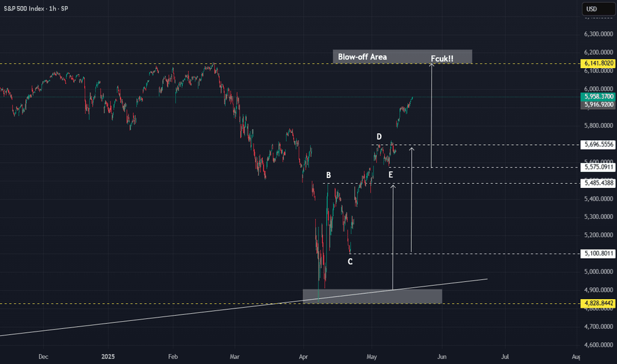Select the 5,916.9200 gray price label

click(598, 105)
